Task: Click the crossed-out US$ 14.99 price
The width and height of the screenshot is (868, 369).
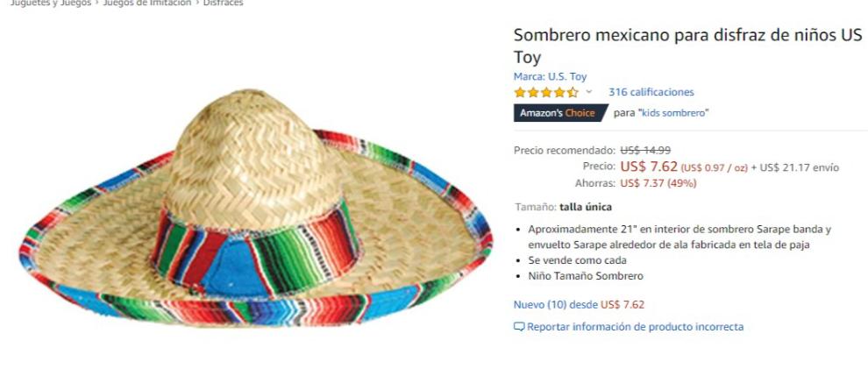Action: pyautogui.click(x=644, y=150)
